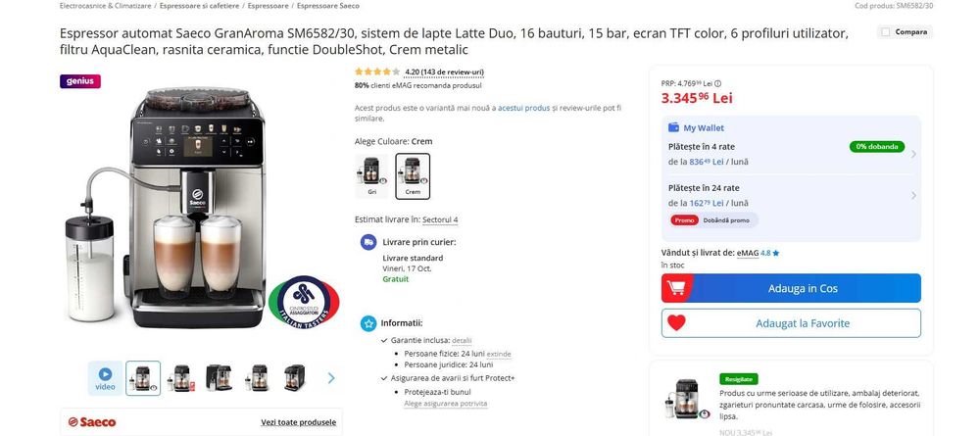Image resolution: width=980 pixels, height=436 pixels.
Task: Select the Gri color variant
Action: [x=371, y=176]
